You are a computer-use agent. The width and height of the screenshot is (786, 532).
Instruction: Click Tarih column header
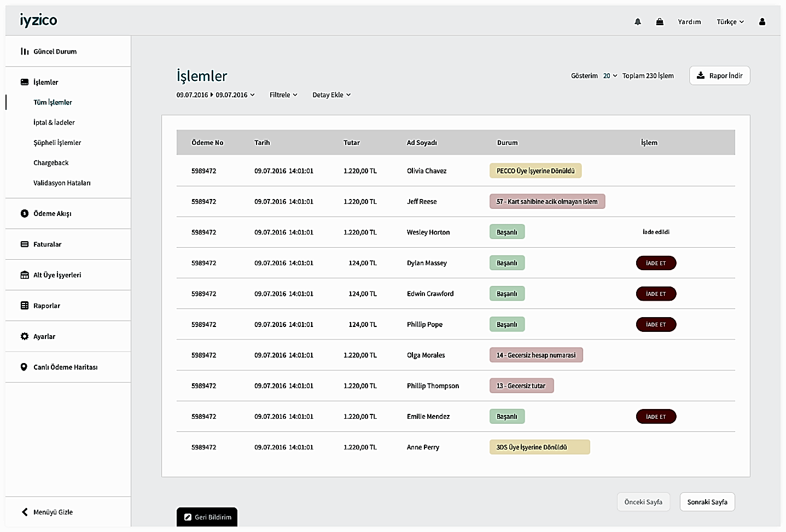pos(262,143)
